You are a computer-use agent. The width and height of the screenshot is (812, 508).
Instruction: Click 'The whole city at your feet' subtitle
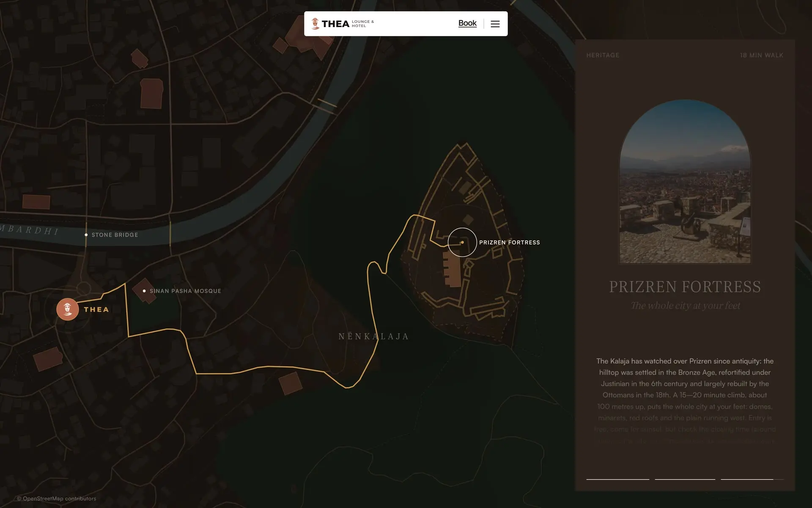click(x=685, y=305)
